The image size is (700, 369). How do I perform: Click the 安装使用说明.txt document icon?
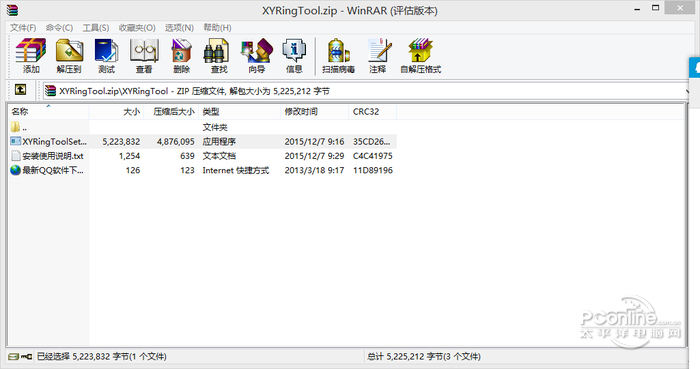[15, 155]
